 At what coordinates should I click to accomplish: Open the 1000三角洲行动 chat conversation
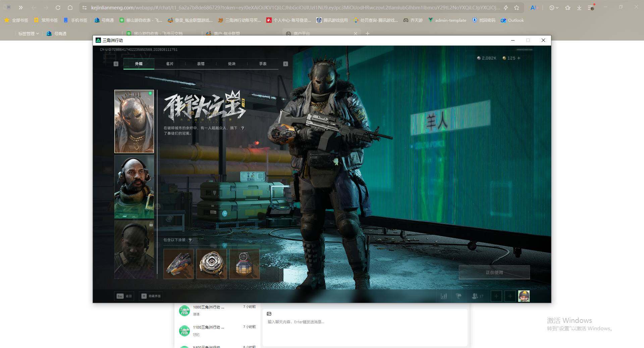pos(217,310)
